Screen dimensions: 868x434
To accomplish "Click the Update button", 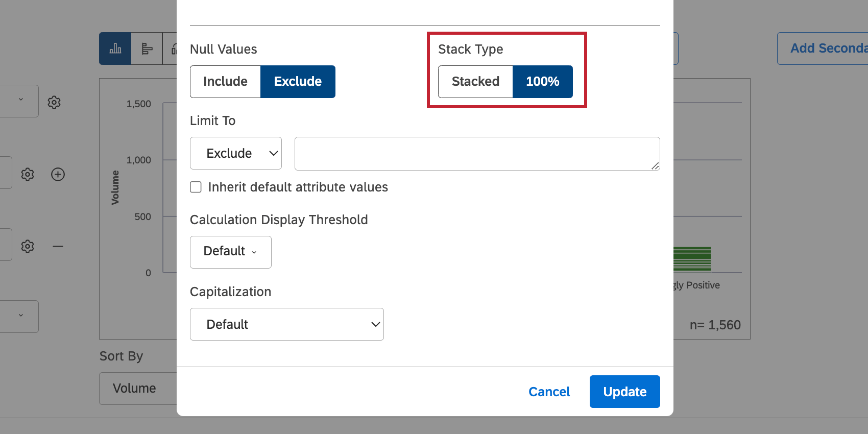I will click(624, 392).
